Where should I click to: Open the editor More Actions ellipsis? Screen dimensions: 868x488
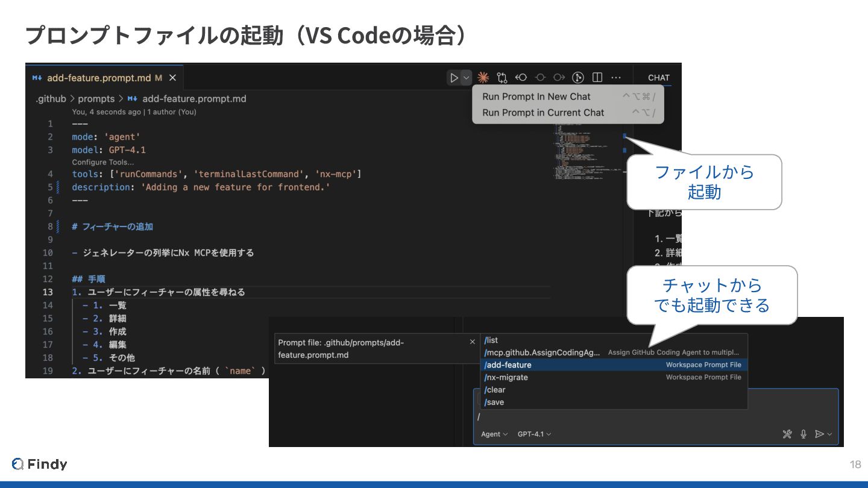point(616,77)
